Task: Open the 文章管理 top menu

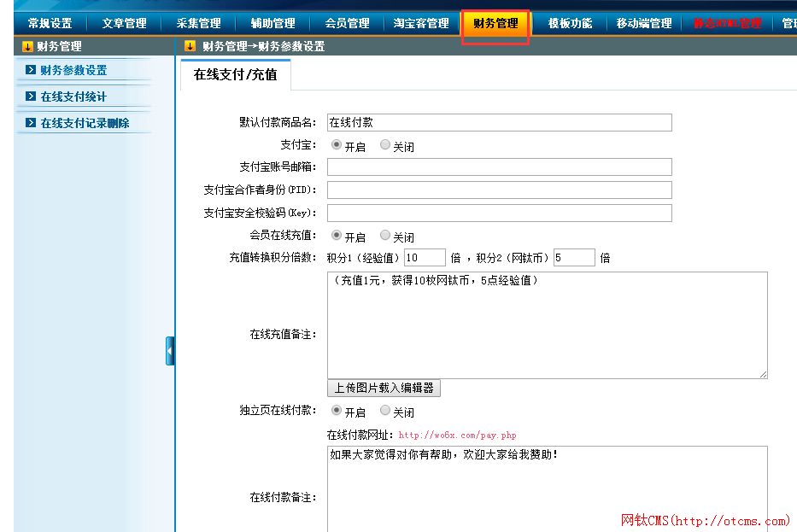Action: [x=124, y=24]
